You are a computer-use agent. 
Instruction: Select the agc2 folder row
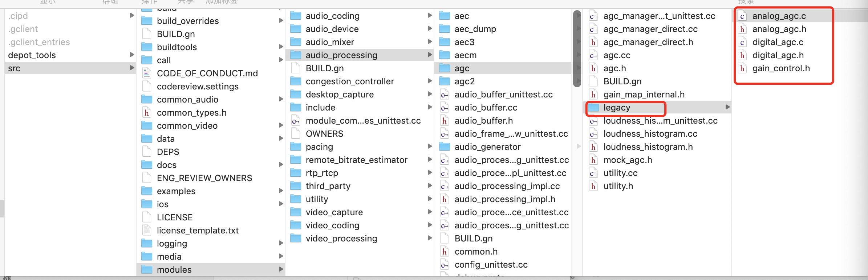click(465, 81)
